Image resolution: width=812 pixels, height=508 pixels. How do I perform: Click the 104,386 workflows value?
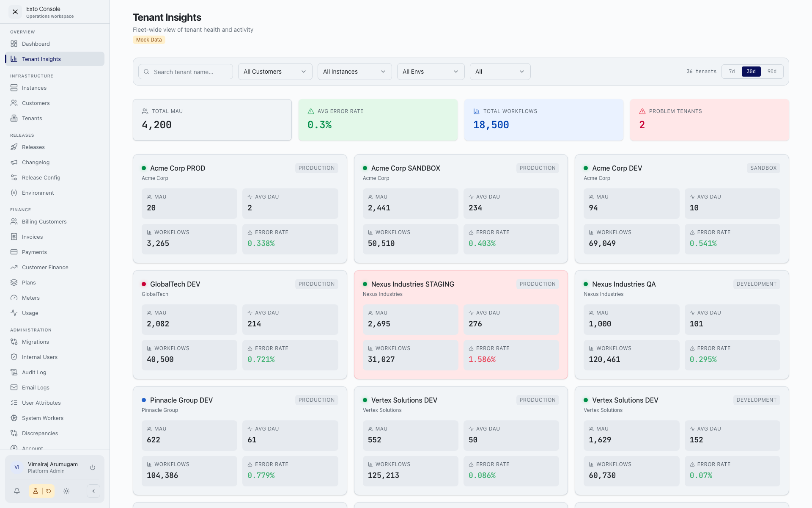coord(162,475)
